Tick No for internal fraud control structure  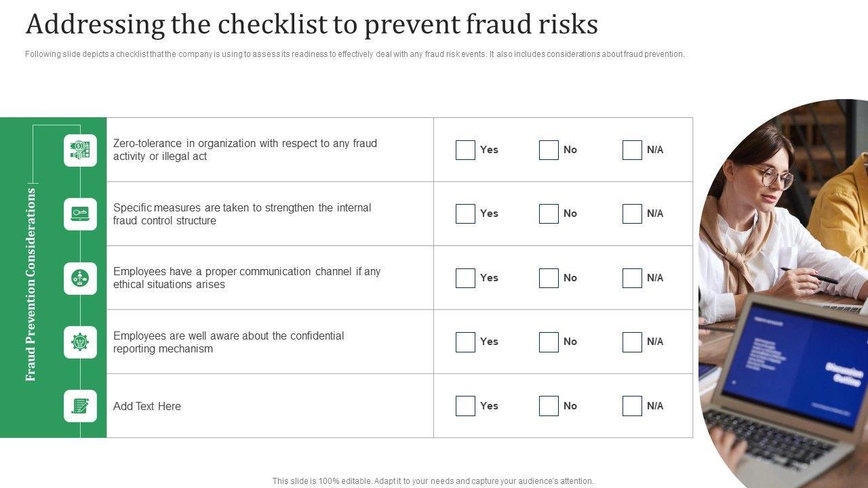click(549, 214)
